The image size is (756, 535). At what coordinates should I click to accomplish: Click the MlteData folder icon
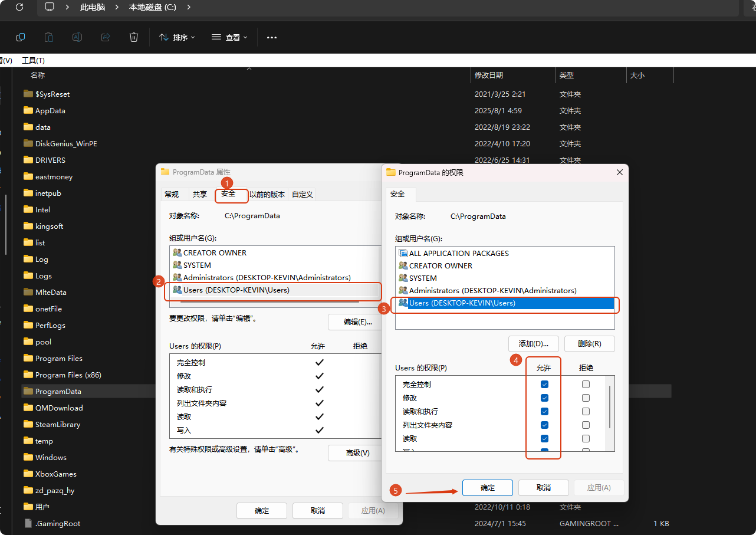pyautogui.click(x=28, y=292)
